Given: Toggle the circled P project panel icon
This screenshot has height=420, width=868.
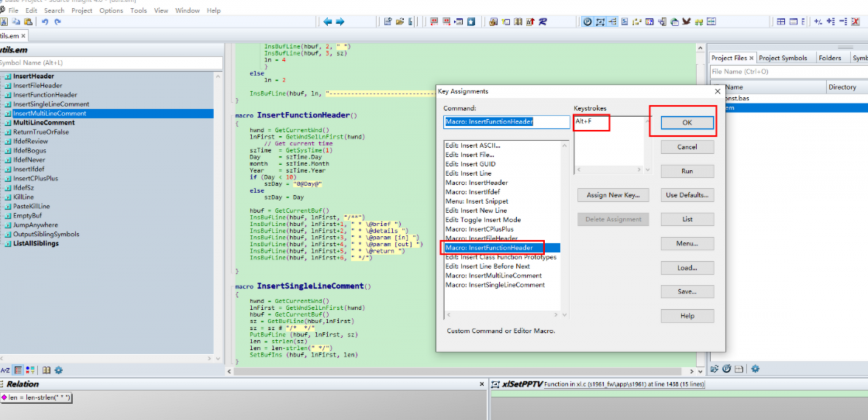Looking at the screenshot, I should pyautogui.click(x=587, y=22).
